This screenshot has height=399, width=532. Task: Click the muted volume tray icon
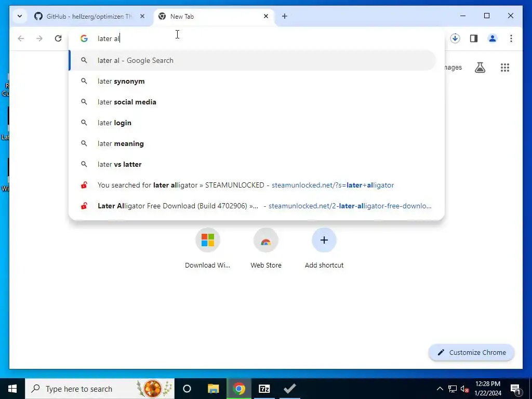[464, 389]
